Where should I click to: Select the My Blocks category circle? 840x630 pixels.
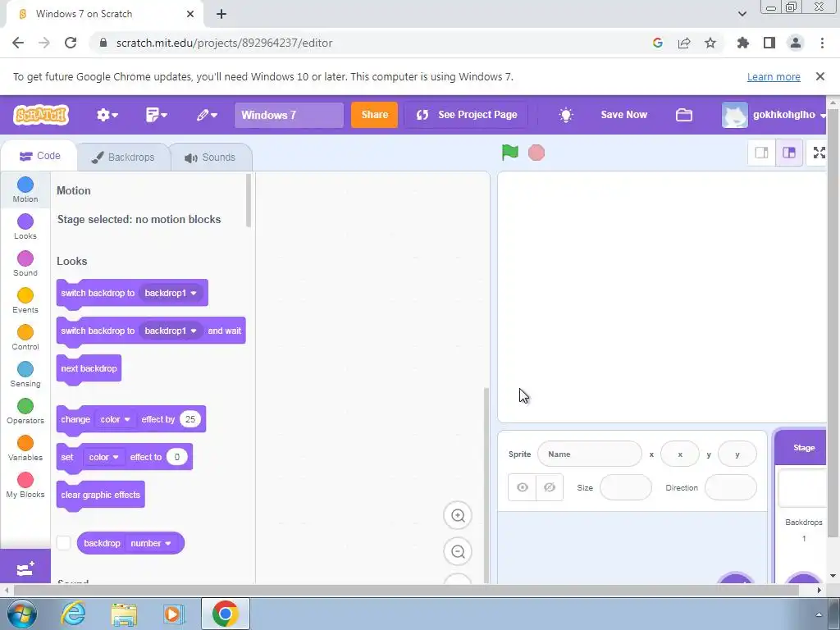coord(25,481)
